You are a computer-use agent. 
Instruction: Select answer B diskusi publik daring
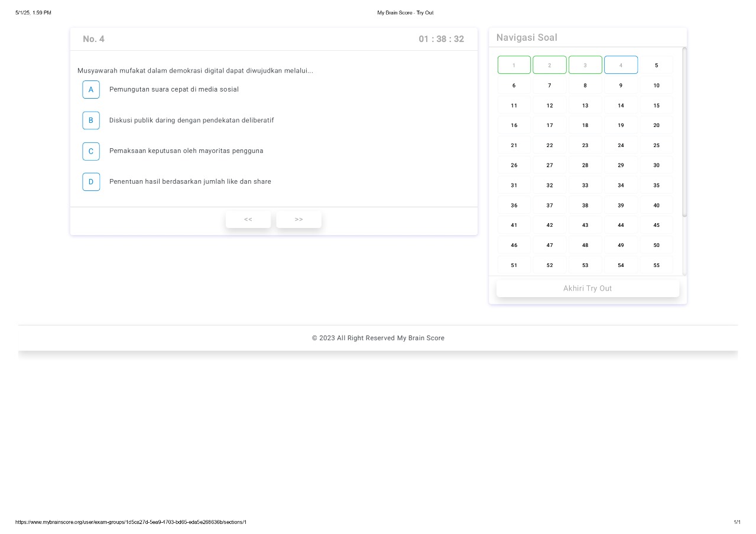pos(91,120)
